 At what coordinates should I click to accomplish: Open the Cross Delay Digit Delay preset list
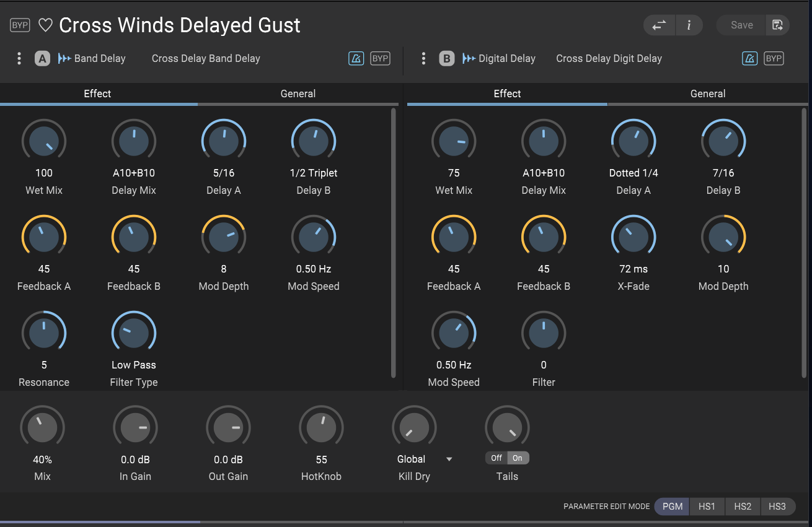coord(609,59)
